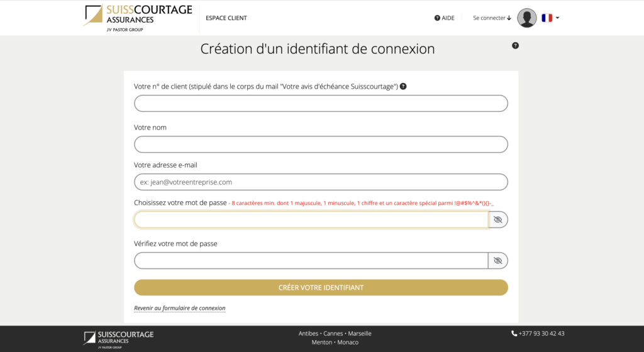Open the ESPACE CLIENT menu item
The height and width of the screenshot is (352, 644).
point(226,18)
